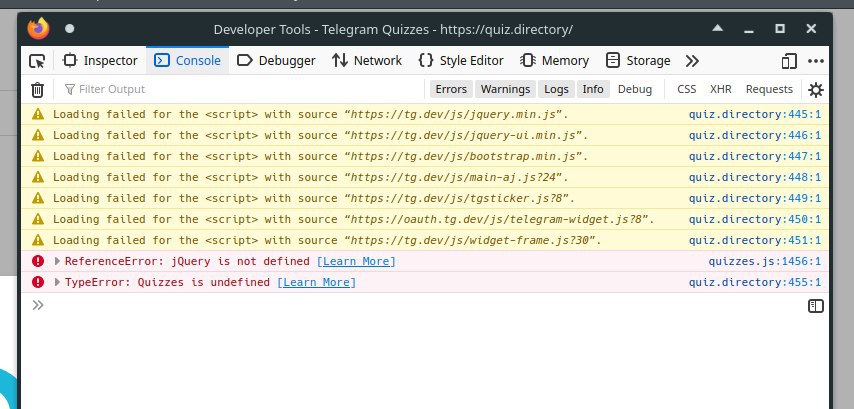Screen dimensions: 854x409
Task: Toggle the XHR filter button
Action: [720, 89]
